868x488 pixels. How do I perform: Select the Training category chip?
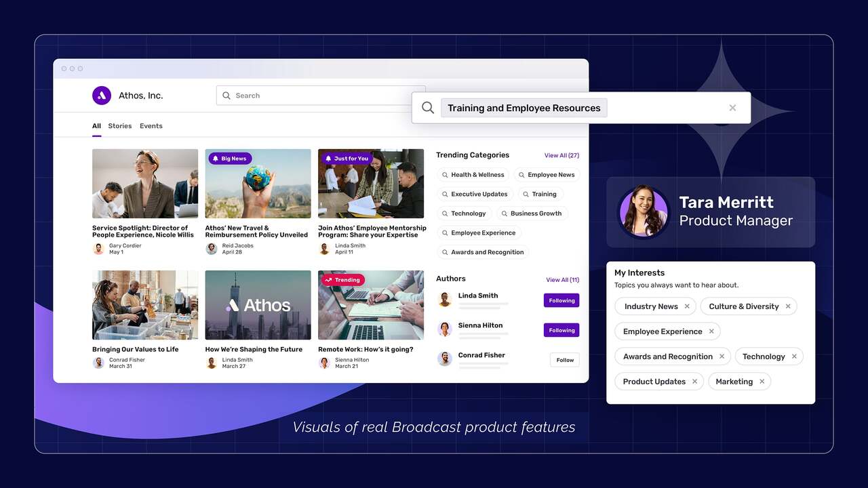tap(540, 194)
